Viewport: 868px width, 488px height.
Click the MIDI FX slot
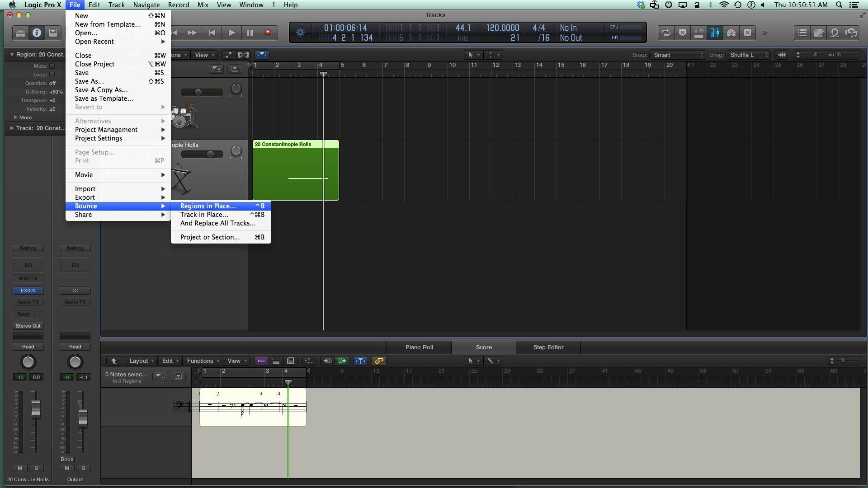coord(28,278)
